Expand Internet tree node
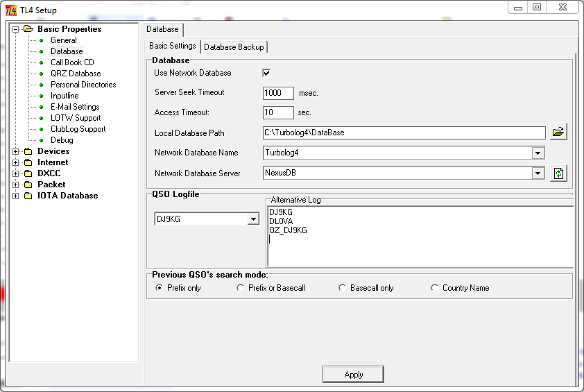The image size is (584, 392). [16, 162]
